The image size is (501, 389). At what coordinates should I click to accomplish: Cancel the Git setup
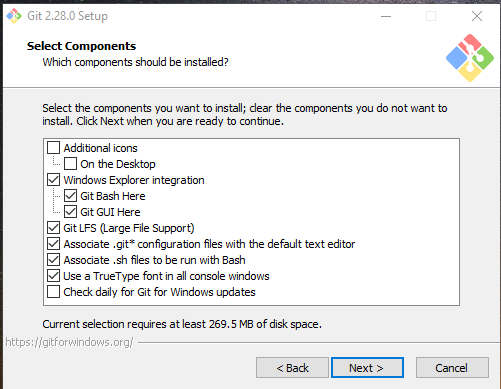pos(452,368)
